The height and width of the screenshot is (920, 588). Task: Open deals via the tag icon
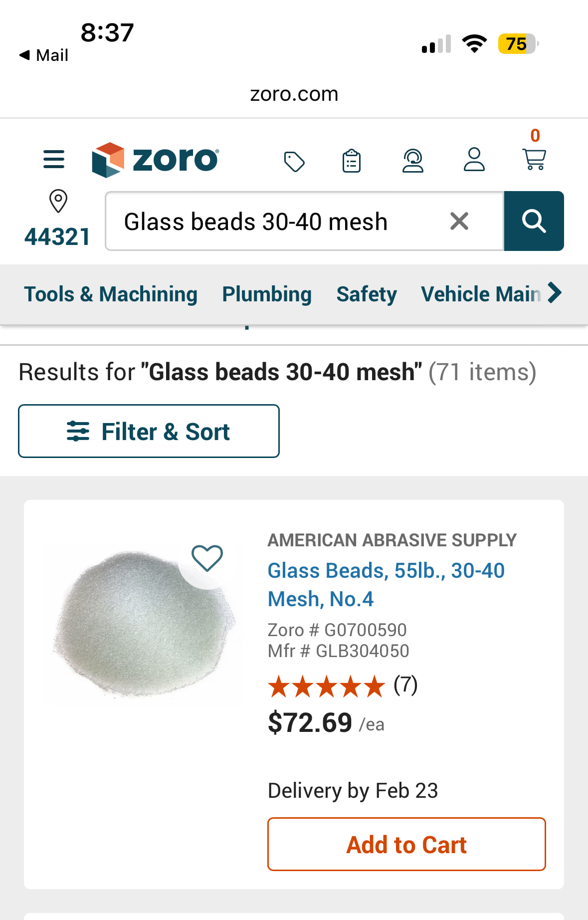(294, 162)
